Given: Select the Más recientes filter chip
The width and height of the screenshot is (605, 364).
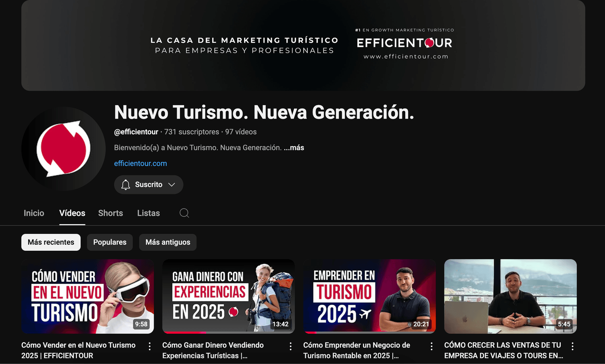Looking at the screenshot, I should [51, 242].
